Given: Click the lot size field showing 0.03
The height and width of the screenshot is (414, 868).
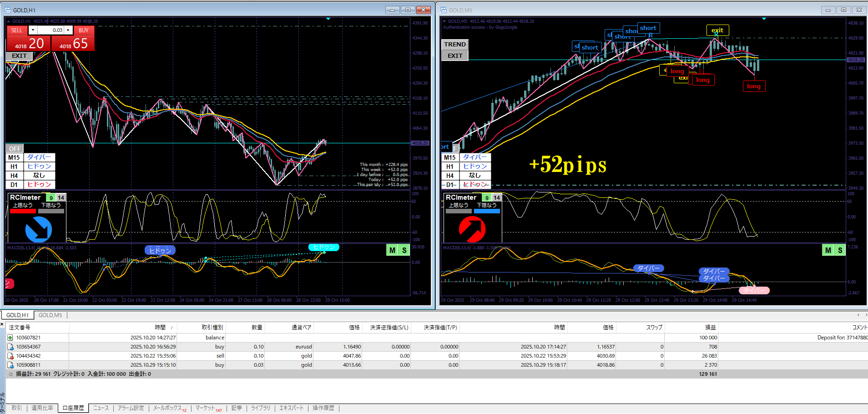Looking at the screenshot, I should [x=51, y=30].
